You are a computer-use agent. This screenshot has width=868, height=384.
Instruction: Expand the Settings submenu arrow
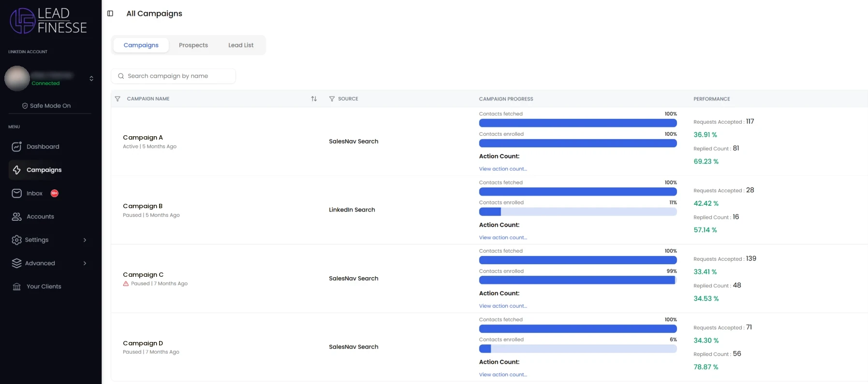pos(85,240)
